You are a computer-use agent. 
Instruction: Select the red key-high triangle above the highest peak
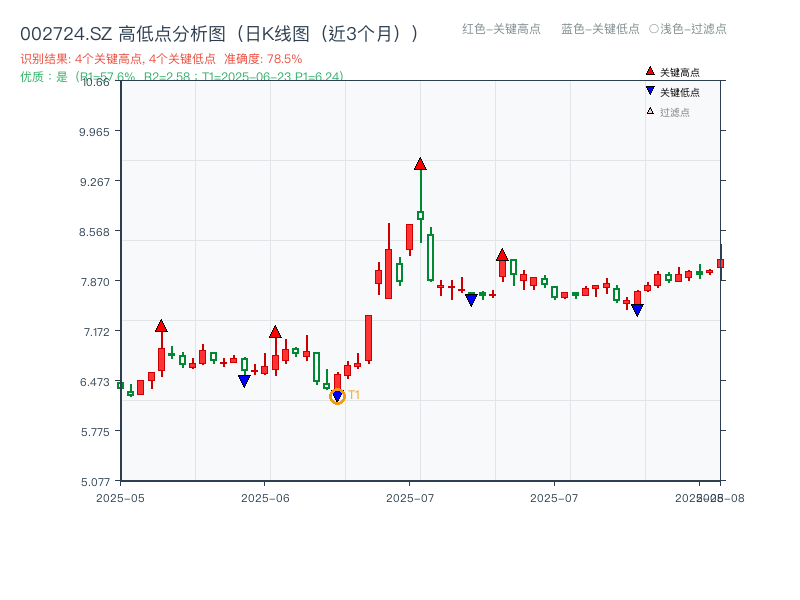click(x=420, y=162)
